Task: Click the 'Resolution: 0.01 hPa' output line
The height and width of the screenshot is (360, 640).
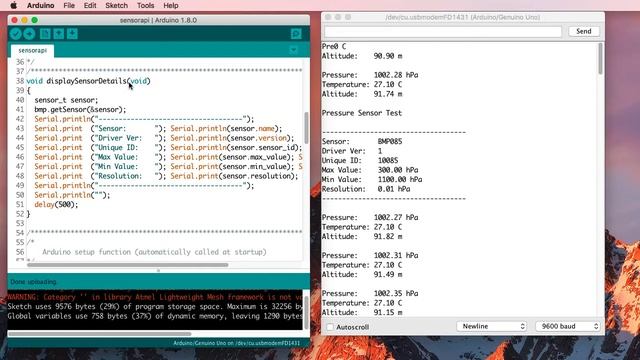Action: (366, 189)
